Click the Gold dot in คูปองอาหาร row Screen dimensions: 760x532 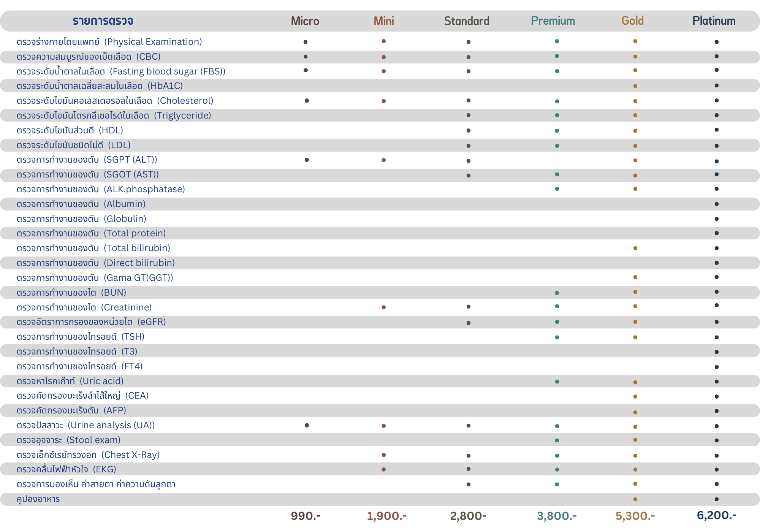[635, 499]
